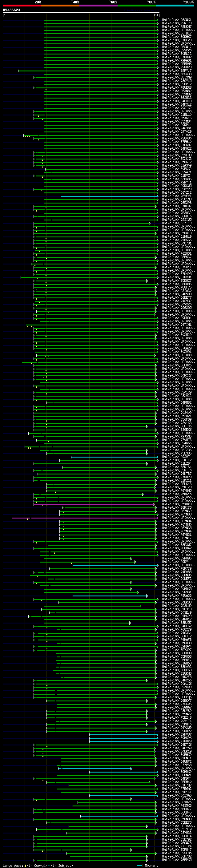Click the cyan alignment bar for A9S9T4

click(115, 457)
